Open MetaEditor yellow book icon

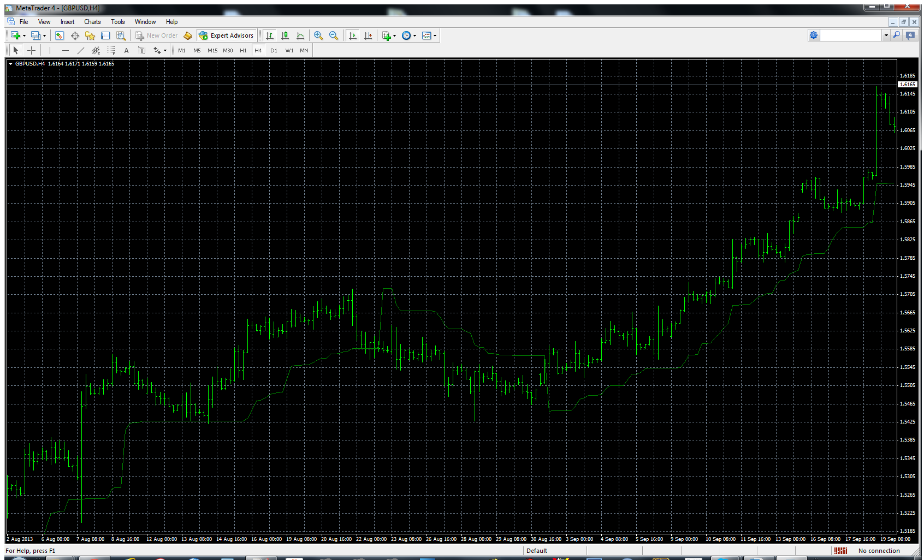[x=188, y=35]
